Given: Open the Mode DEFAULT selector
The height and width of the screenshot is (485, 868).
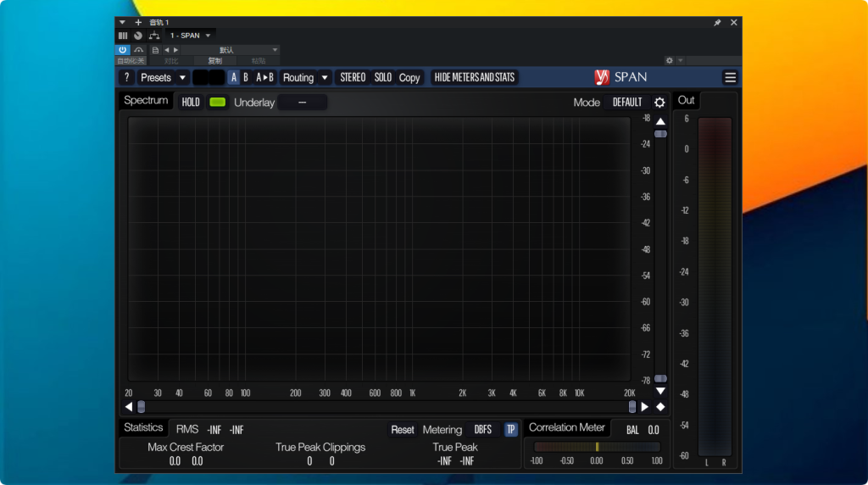Looking at the screenshot, I should 627,103.
